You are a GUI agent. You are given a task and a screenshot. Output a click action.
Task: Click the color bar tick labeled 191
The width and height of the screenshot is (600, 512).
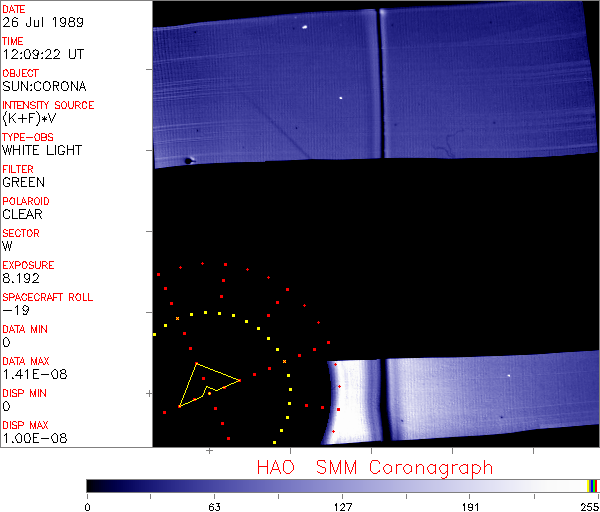point(468,506)
